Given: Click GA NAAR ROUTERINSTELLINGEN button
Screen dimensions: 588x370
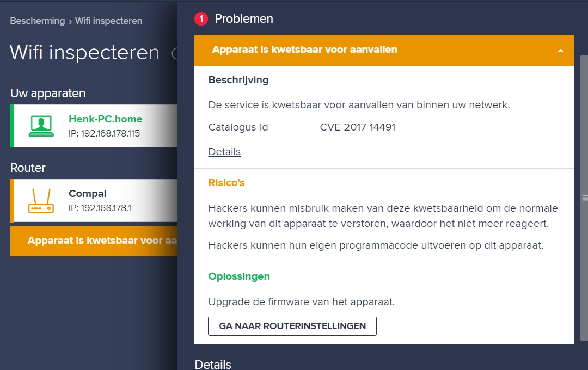Looking at the screenshot, I should point(292,326).
